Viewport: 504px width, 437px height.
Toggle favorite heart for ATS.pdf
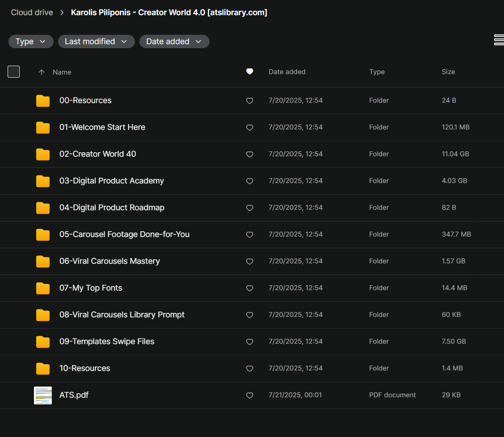pos(250,395)
